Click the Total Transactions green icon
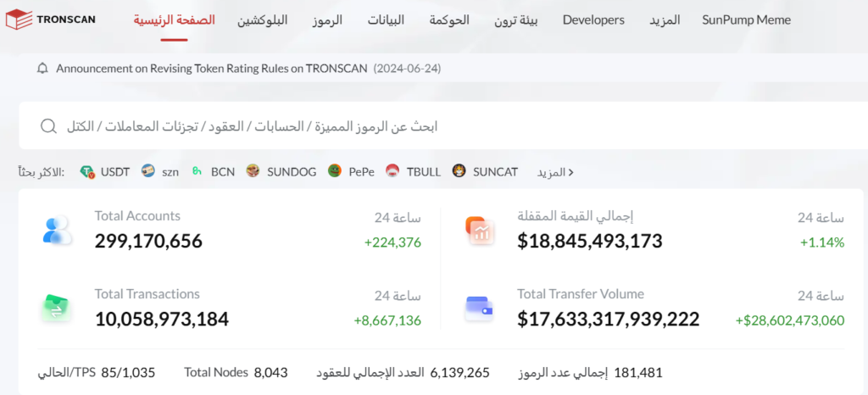This screenshot has height=395, width=868. pyautogui.click(x=56, y=309)
